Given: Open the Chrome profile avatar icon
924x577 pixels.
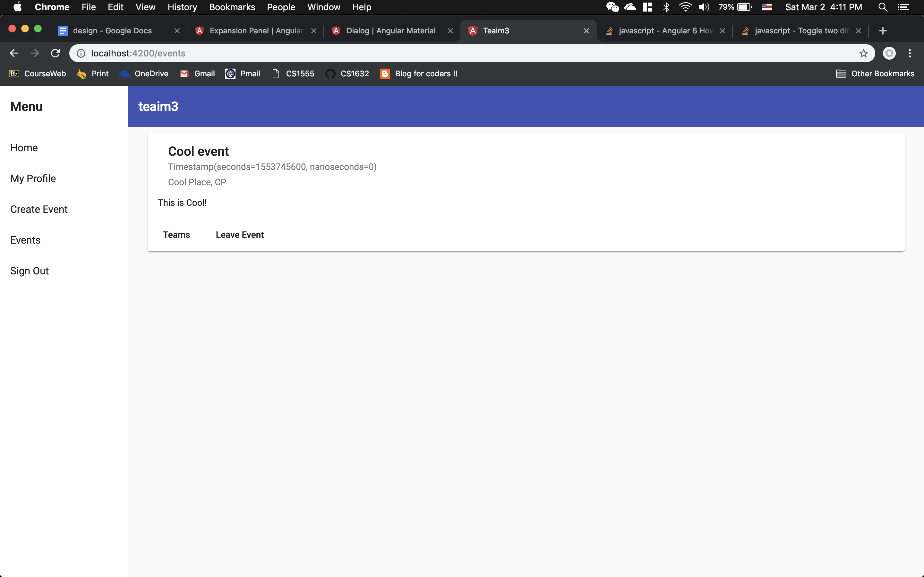Looking at the screenshot, I should click(889, 53).
